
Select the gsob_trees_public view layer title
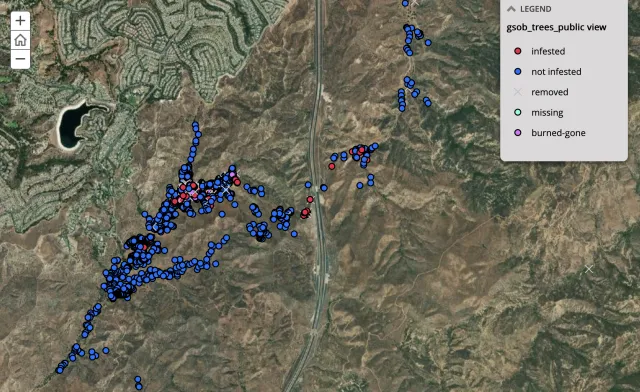tap(556, 27)
